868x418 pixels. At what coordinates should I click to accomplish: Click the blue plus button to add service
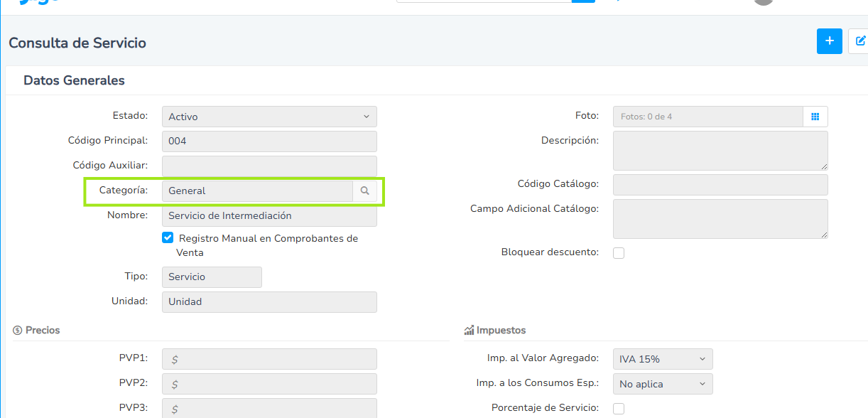click(x=830, y=41)
